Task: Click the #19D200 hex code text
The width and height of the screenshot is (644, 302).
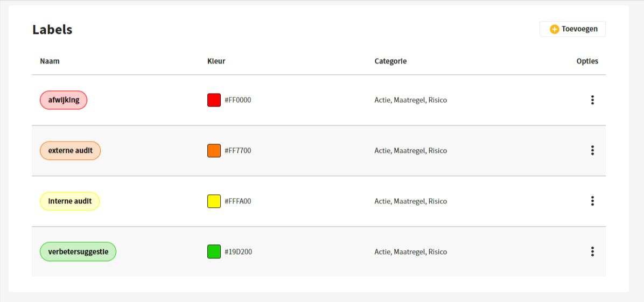Action: [x=238, y=251]
